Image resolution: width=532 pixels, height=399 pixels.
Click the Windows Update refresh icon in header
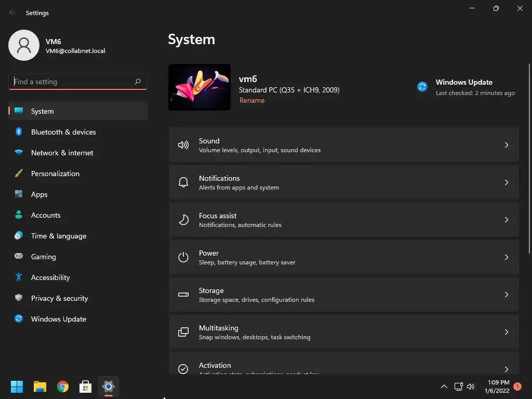click(x=422, y=87)
